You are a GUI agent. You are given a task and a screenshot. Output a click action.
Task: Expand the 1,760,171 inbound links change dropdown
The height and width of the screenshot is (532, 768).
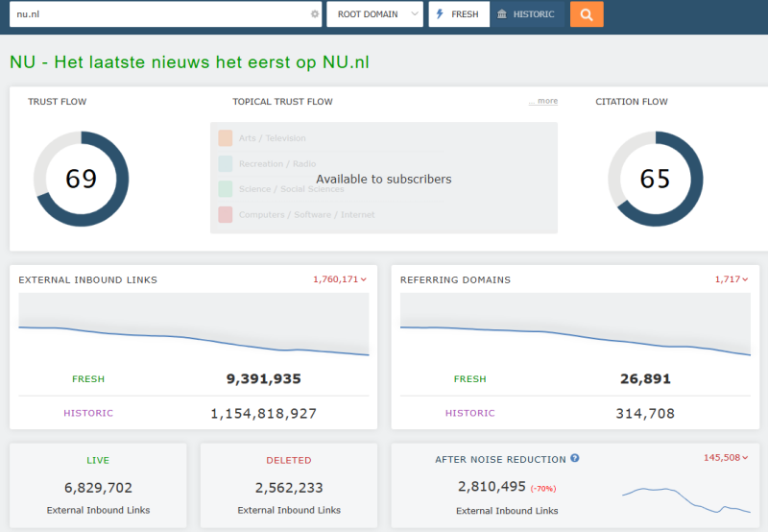pos(340,279)
